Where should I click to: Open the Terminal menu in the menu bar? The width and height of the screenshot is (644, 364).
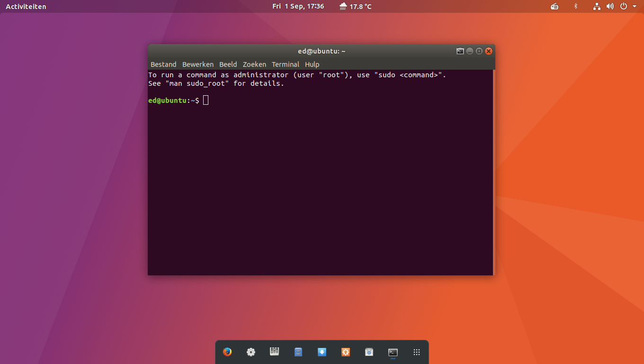tap(286, 64)
